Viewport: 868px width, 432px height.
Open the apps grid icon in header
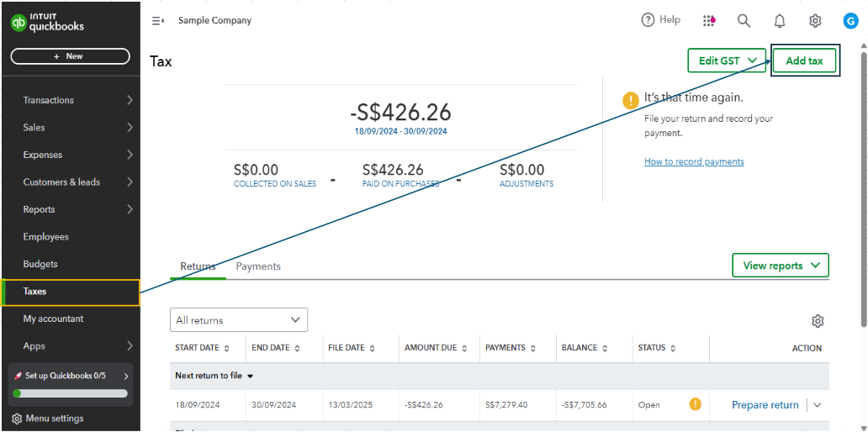(x=709, y=20)
